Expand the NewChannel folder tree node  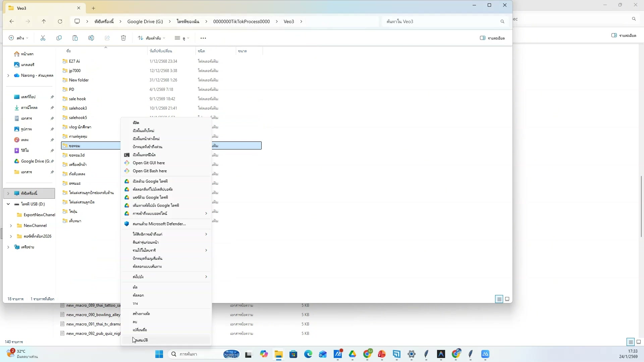click(x=11, y=226)
